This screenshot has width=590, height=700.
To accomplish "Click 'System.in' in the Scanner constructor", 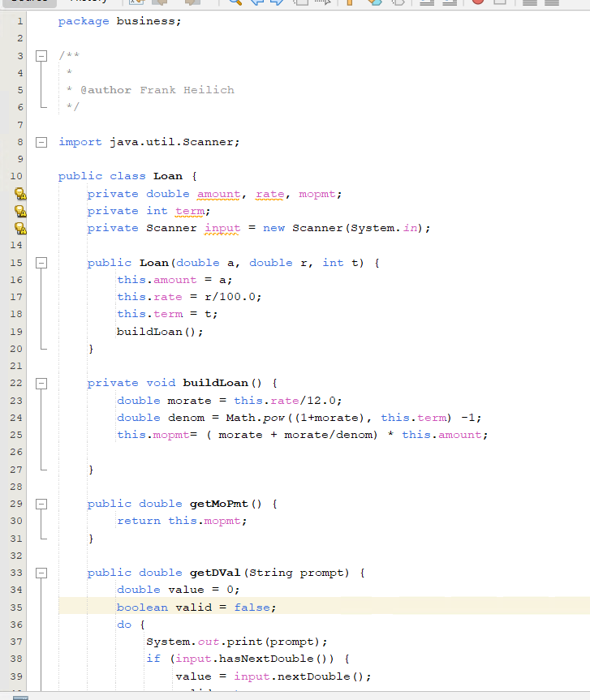I will coord(384,228).
